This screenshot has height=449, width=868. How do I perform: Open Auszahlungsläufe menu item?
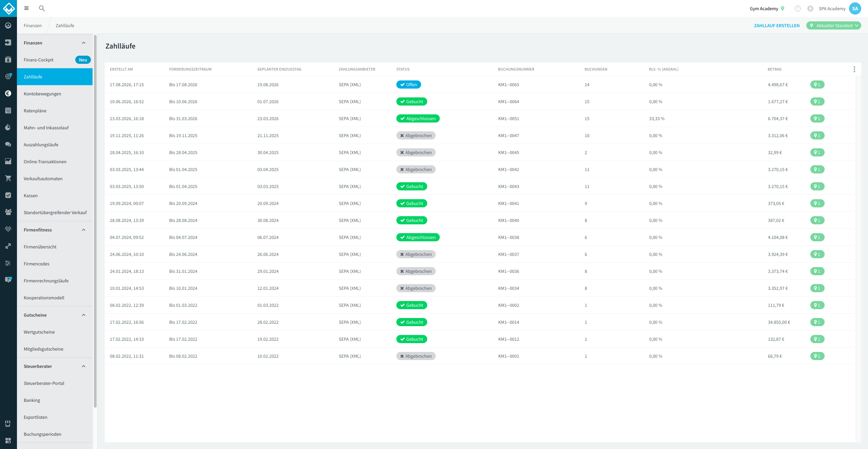[55, 145]
